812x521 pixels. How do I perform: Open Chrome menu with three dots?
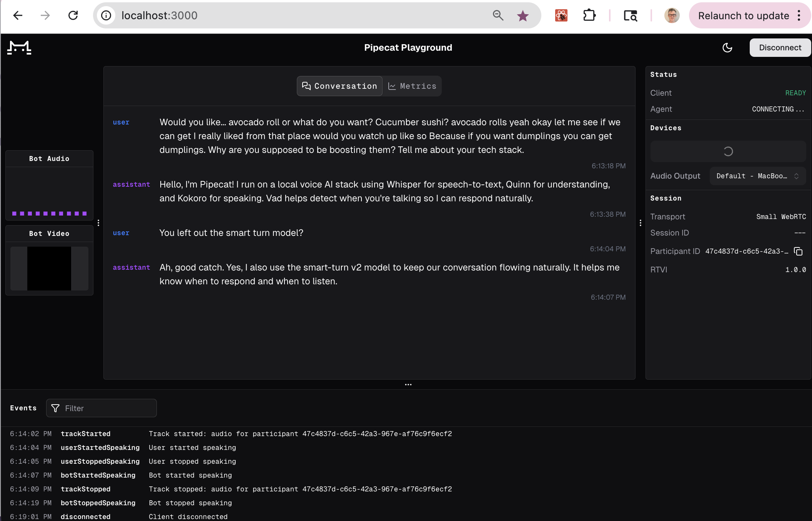[799, 16]
